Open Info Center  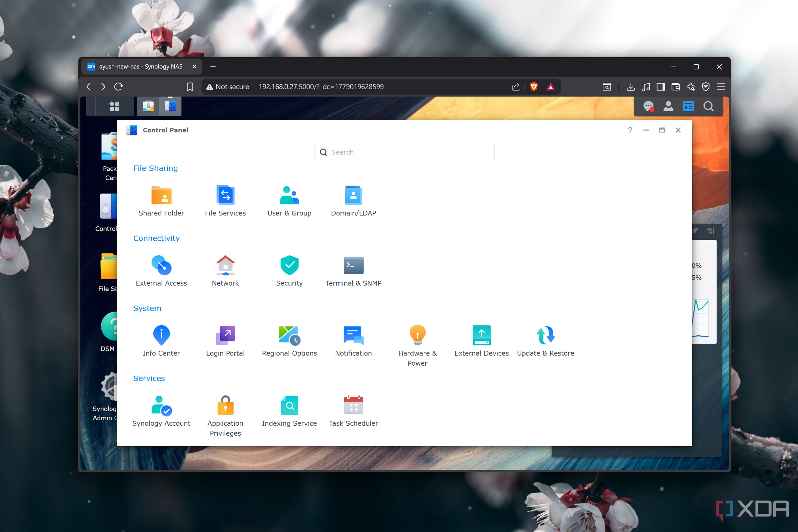[161, 341]
